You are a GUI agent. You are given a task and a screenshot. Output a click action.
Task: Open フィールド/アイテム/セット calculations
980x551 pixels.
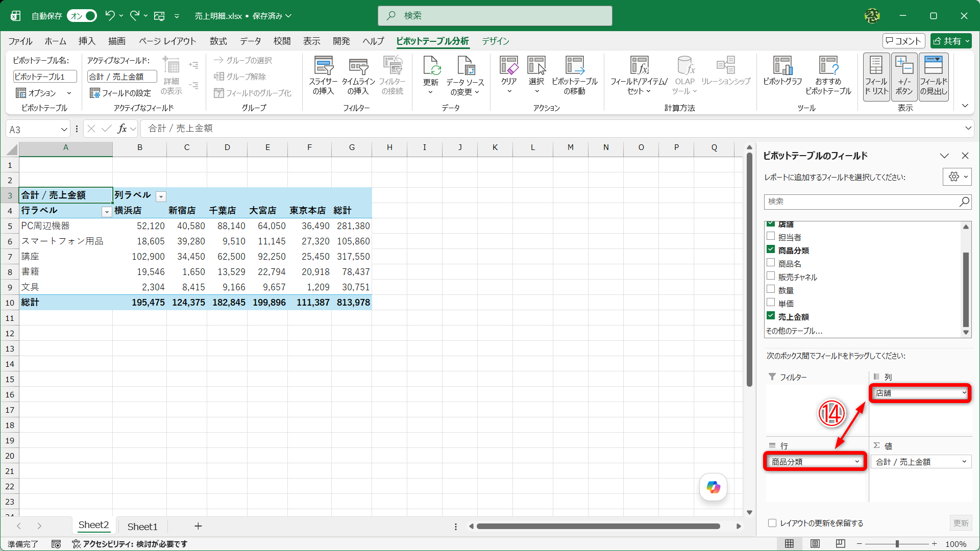(x=639, y=76)
